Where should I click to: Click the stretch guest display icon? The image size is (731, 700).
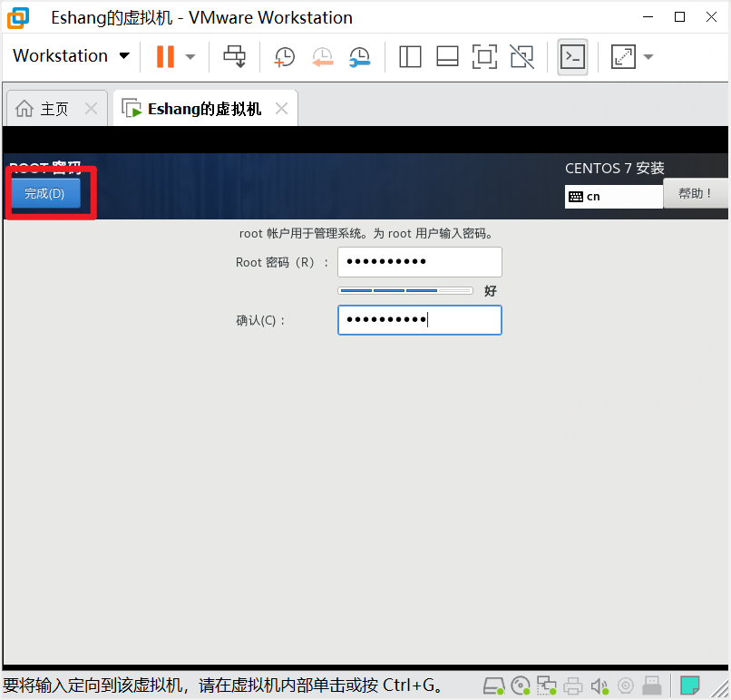(623, 57)
